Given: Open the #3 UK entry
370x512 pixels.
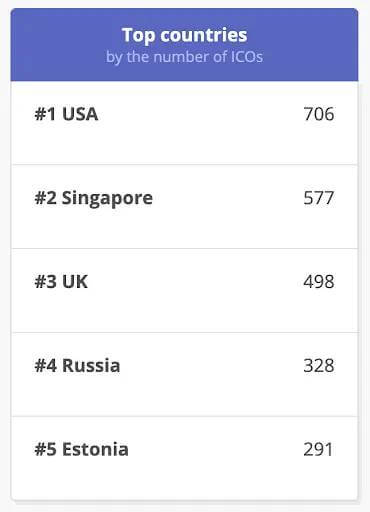Looking at the screenshot, I should click(x=61, y=282).
